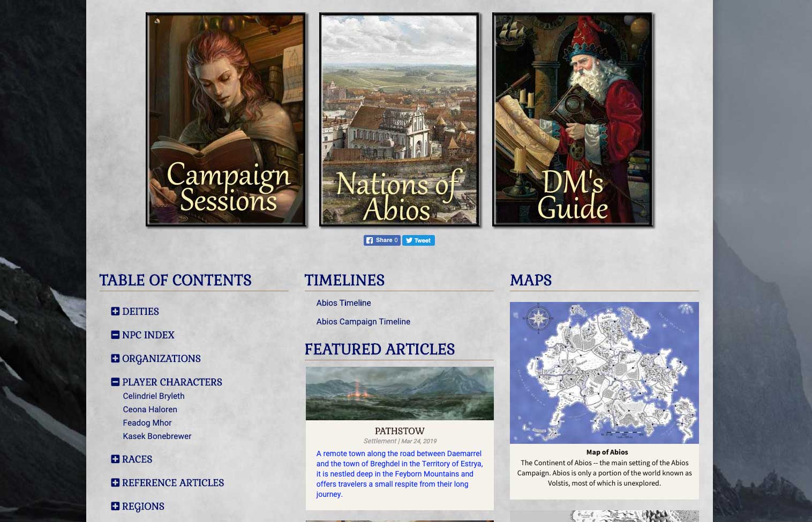
Task: Open the DM's Guide banner
Action: click(572, 119)
